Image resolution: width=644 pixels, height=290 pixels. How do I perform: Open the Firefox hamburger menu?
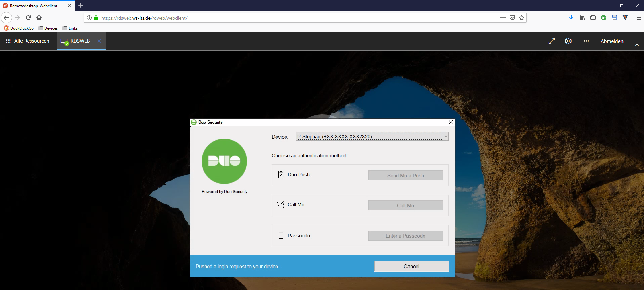(639, 18)
